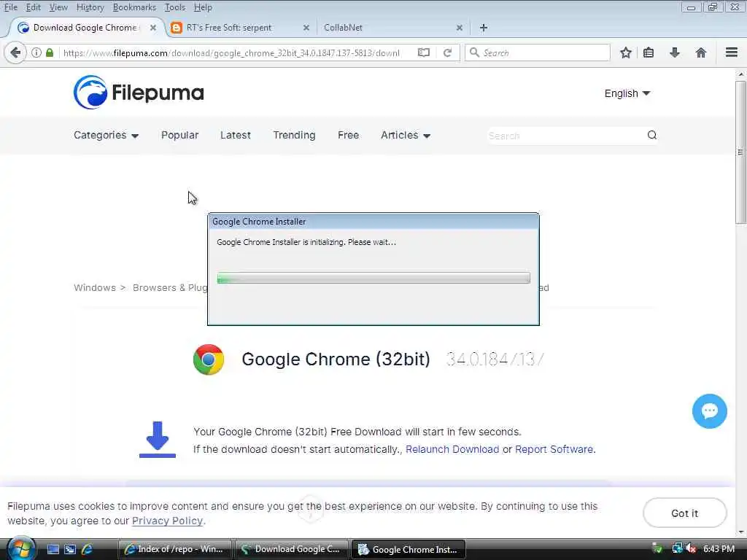The width and height of the screenshot is (747, 560).
Task: Expand the Categories dropdown
Action: click(x=106, y=135)
